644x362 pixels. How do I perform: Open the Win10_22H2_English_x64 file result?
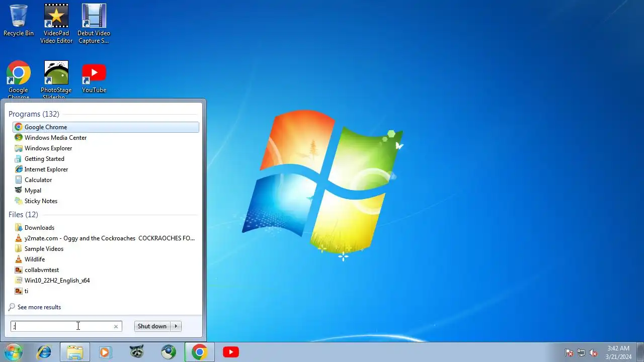coord(106,281)
